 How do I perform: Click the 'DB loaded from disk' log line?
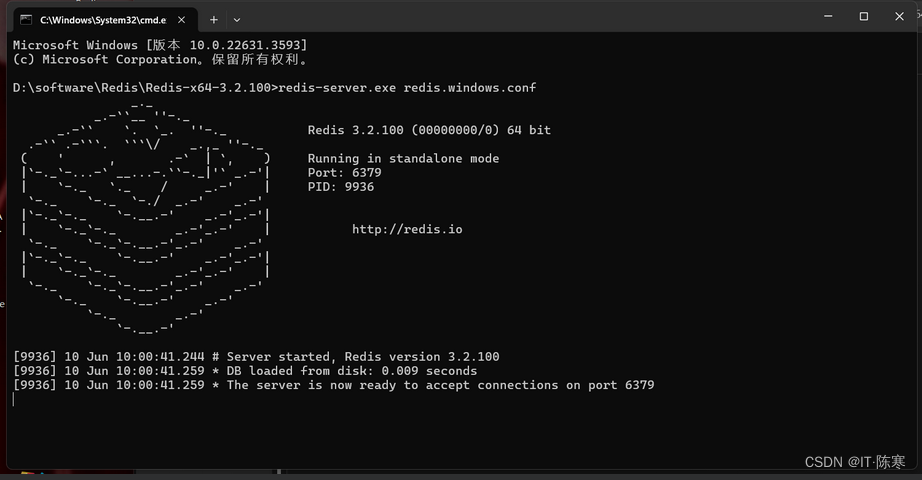tap(245, 371)
